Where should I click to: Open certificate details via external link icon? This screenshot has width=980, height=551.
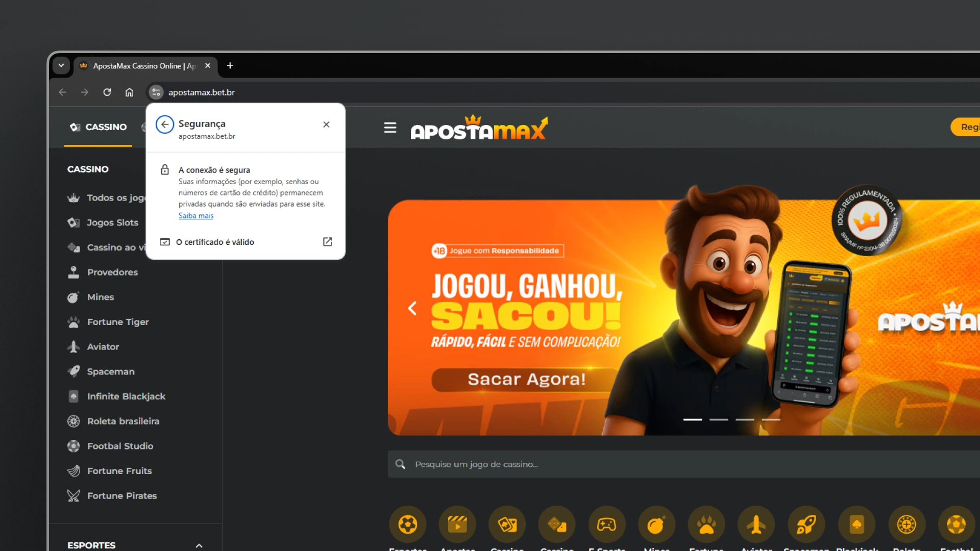328,242
